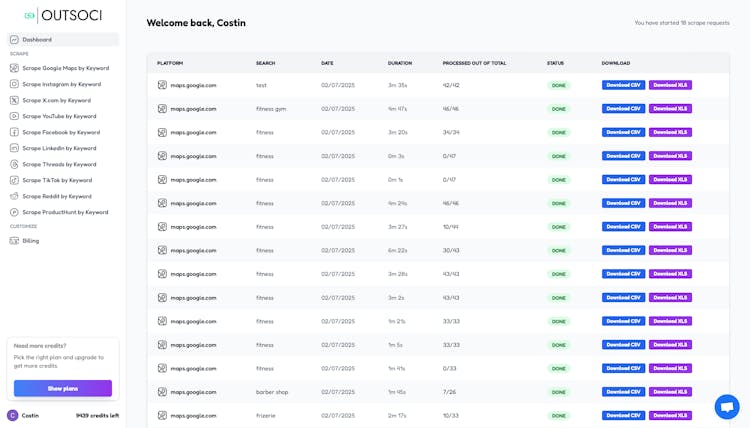Select Scrape Reddit by Keyword
This screenshot has width=750, height=428.
[x=57, y=196]
